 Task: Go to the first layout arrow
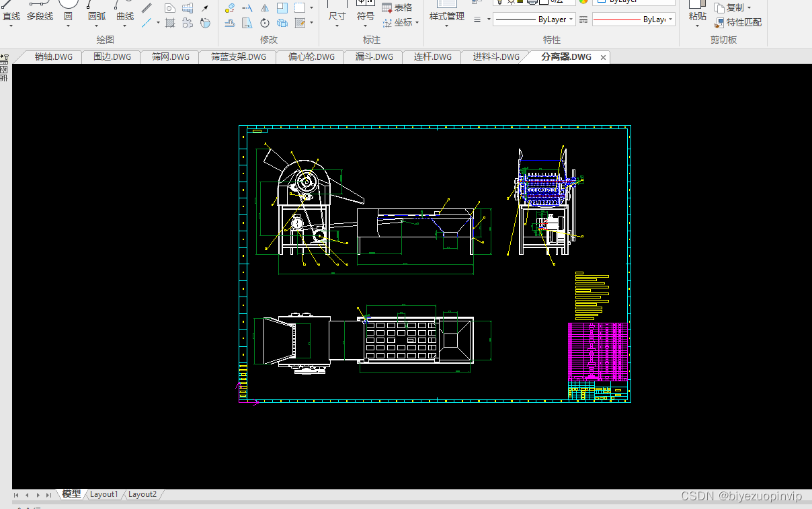(x=17, y=495)
